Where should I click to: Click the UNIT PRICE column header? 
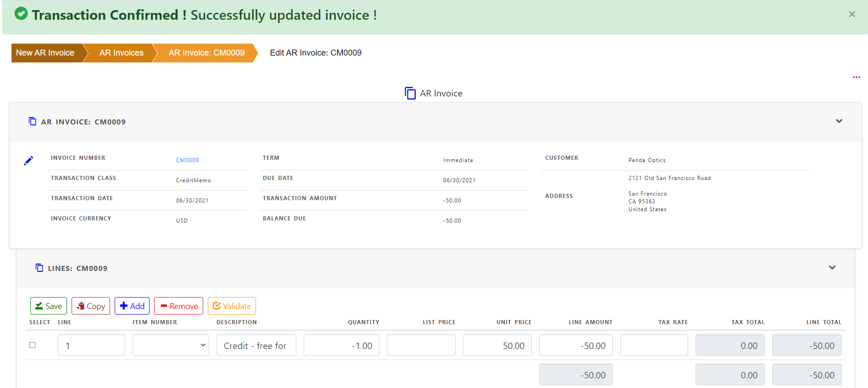click(514, 322)
